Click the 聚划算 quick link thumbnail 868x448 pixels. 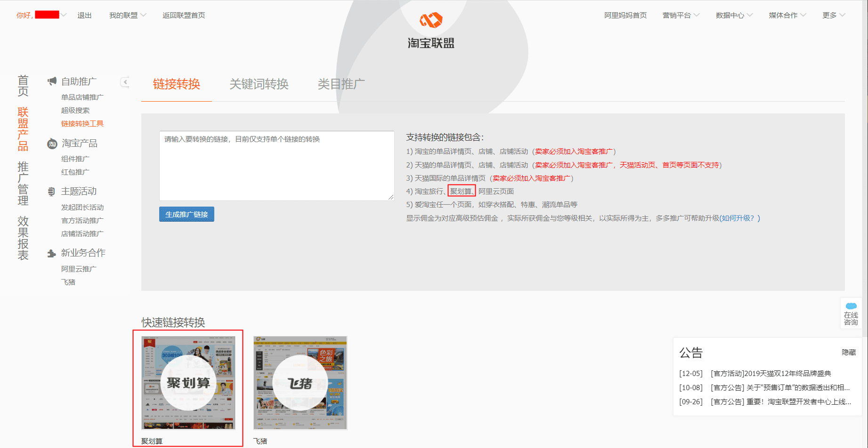coord(188,383)
